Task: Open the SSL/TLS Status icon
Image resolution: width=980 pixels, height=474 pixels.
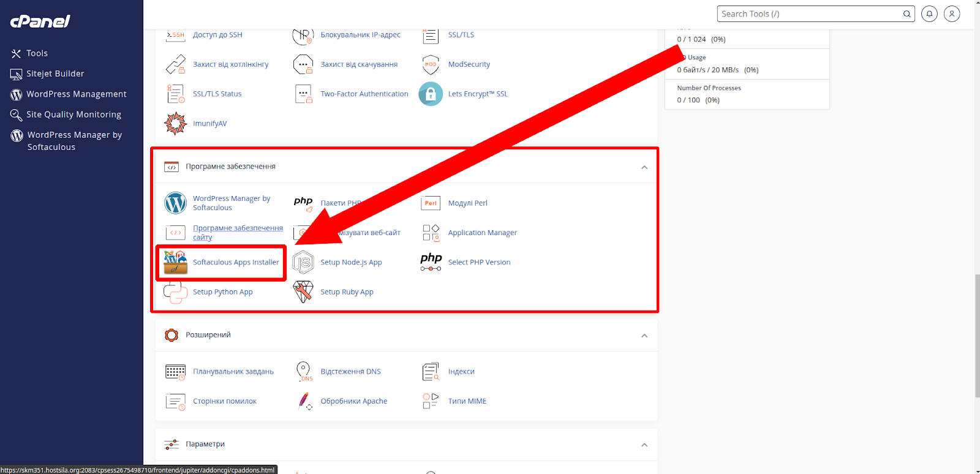Action: tap(175, 94)
